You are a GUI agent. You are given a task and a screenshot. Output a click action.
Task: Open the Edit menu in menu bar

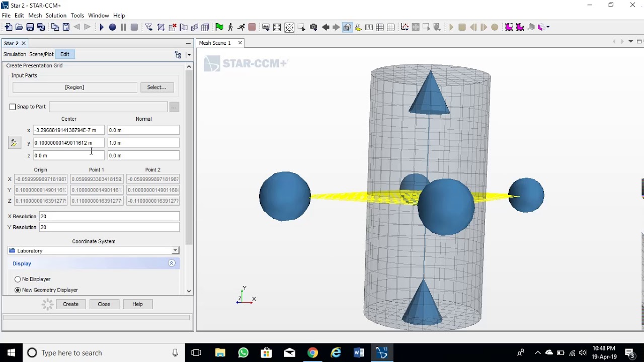(x=19, y=16)
